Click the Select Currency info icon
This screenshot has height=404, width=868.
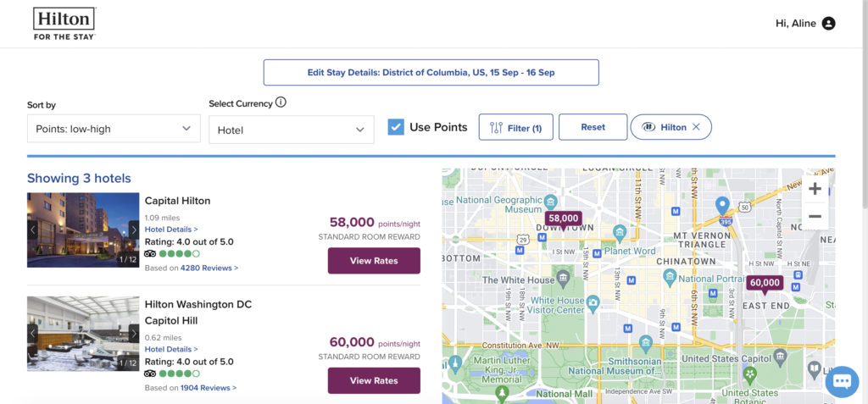coord(281,102)
